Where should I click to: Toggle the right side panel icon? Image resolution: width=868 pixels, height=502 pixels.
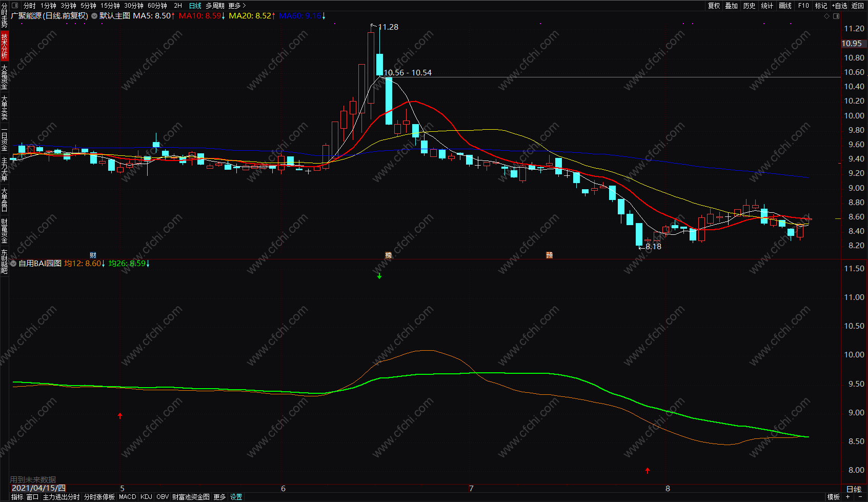pos(836,16)
